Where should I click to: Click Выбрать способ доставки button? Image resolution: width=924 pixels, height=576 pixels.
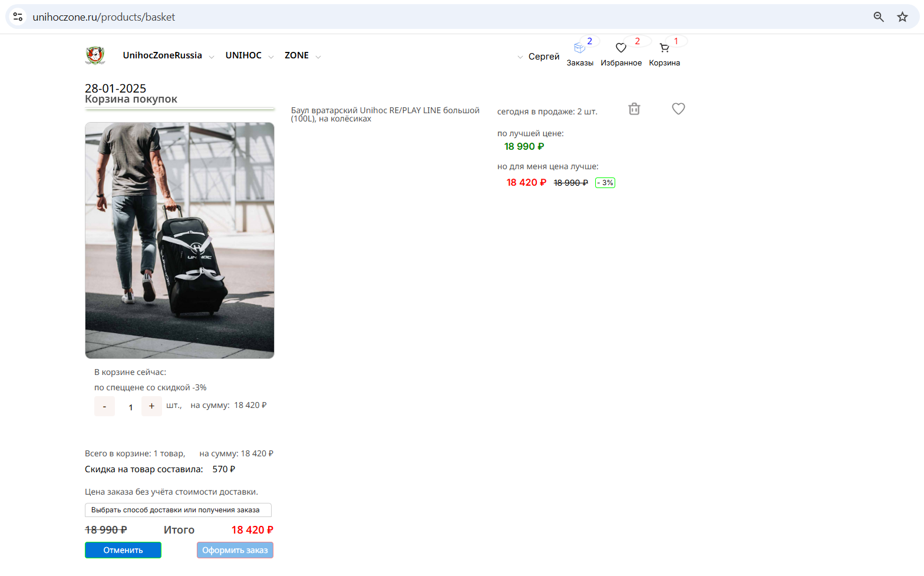(178, 510)
